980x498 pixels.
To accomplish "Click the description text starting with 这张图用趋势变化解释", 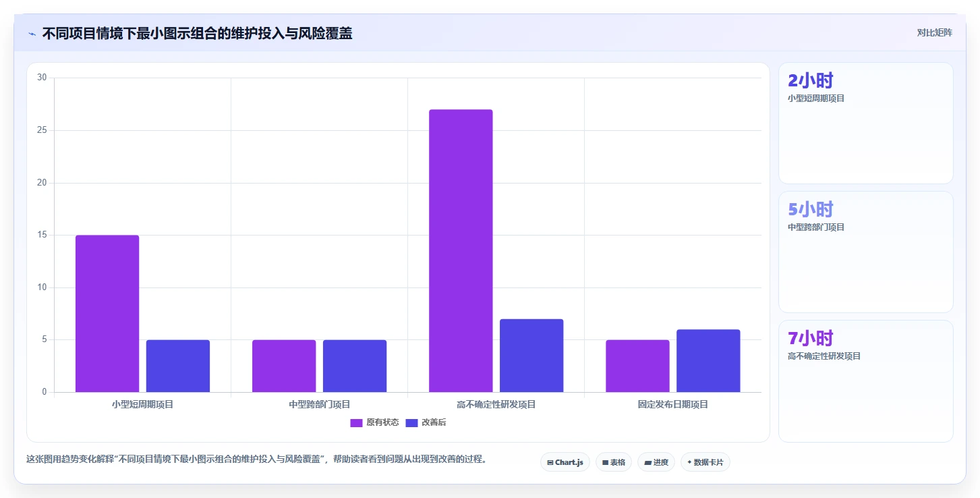I will 256,460.
